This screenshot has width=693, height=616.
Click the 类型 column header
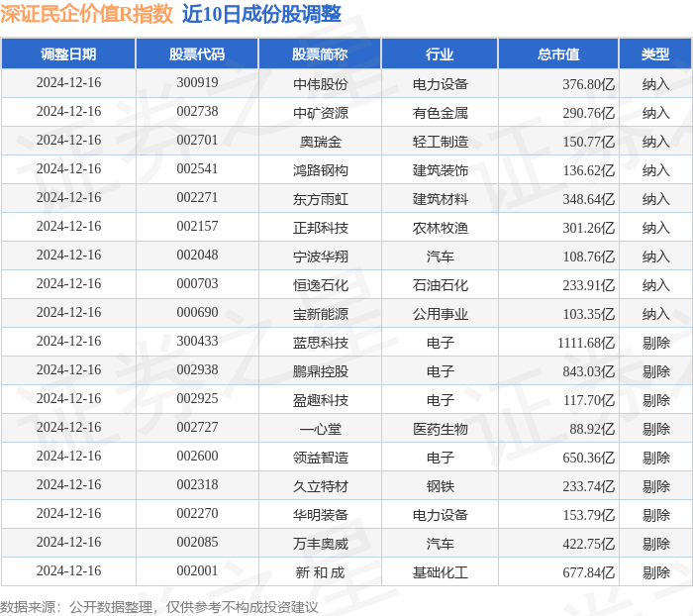(x=655, y=53)
